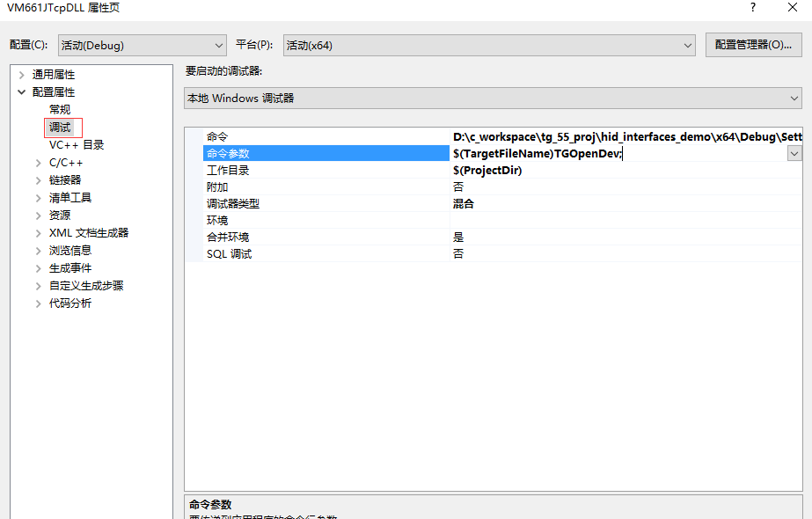Select the XML 文档生成器 item label
This screenshot has width=812, height=519.
click(89, 233)
